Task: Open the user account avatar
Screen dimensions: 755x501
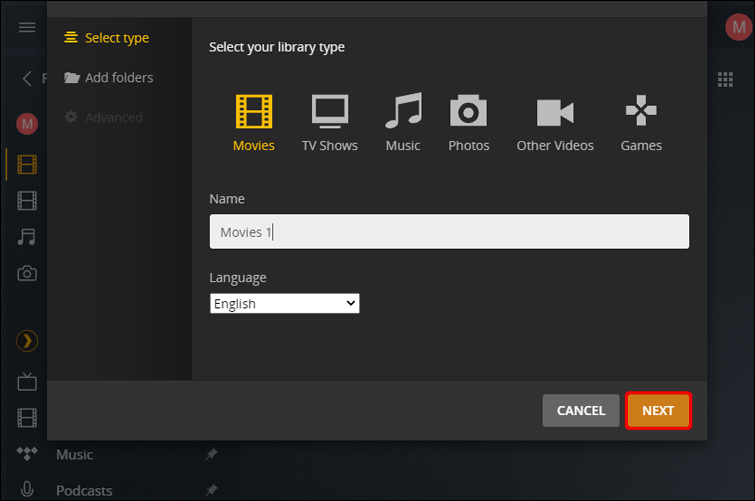Action: 738,28
